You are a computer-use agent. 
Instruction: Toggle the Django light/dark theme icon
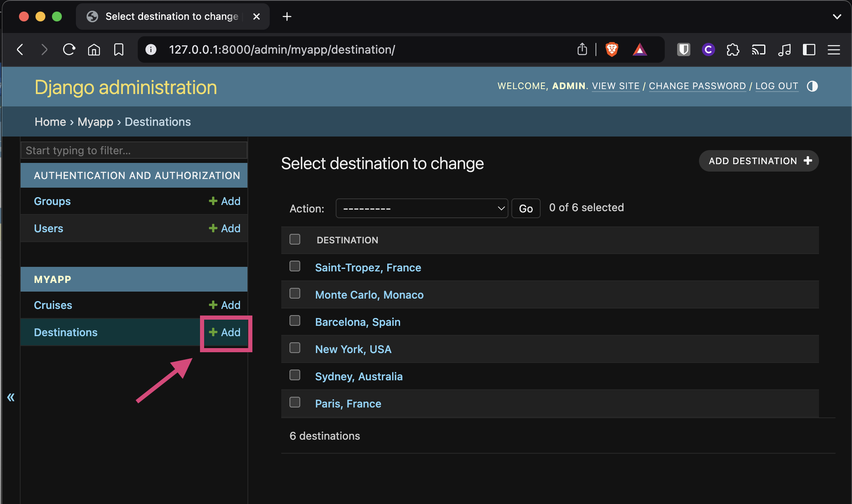pos(812,86)
